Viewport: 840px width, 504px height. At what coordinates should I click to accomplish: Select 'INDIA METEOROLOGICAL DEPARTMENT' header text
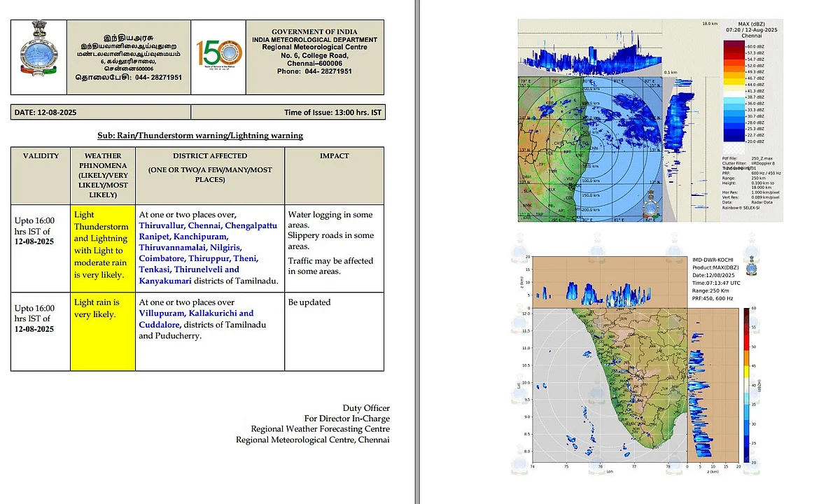(314, 40)
